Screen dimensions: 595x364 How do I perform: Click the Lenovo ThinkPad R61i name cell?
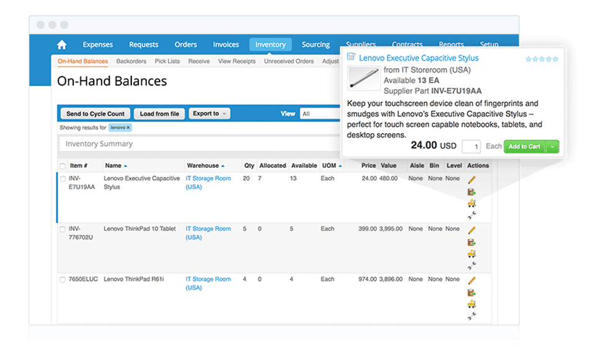(134, 279)
